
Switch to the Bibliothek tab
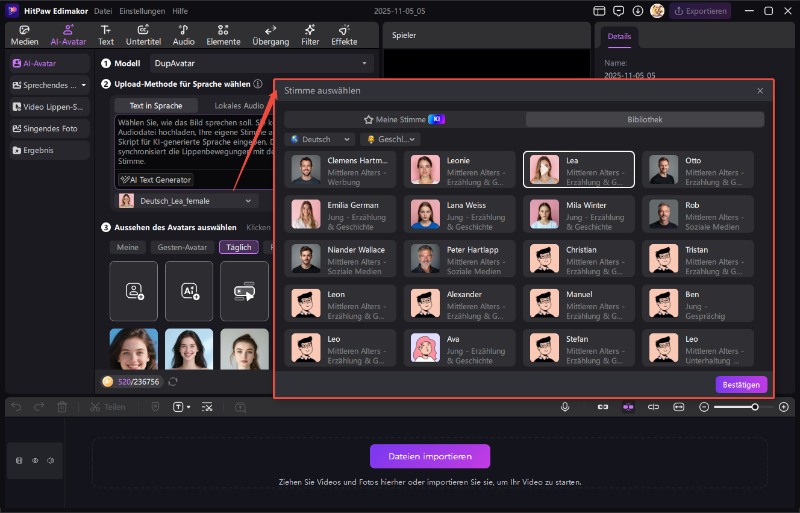(644, 119)
